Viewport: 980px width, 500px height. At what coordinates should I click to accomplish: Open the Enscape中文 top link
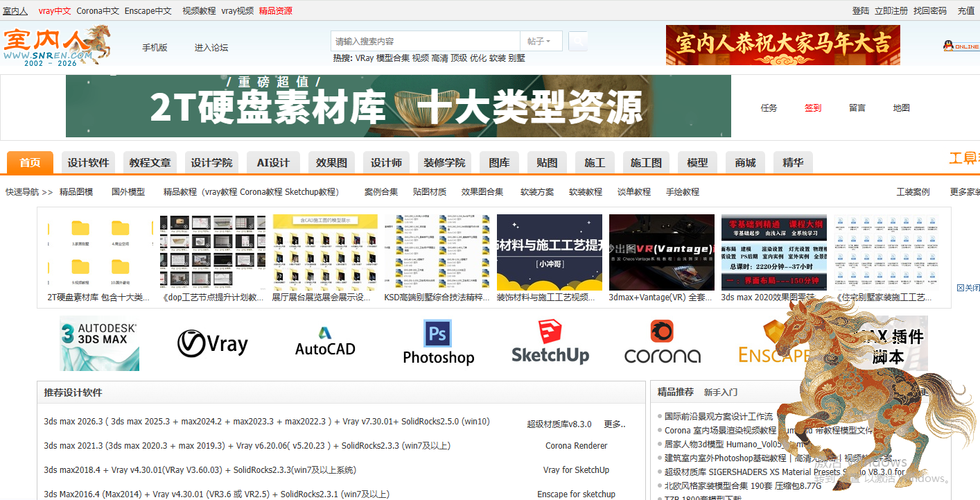(148, 11)
